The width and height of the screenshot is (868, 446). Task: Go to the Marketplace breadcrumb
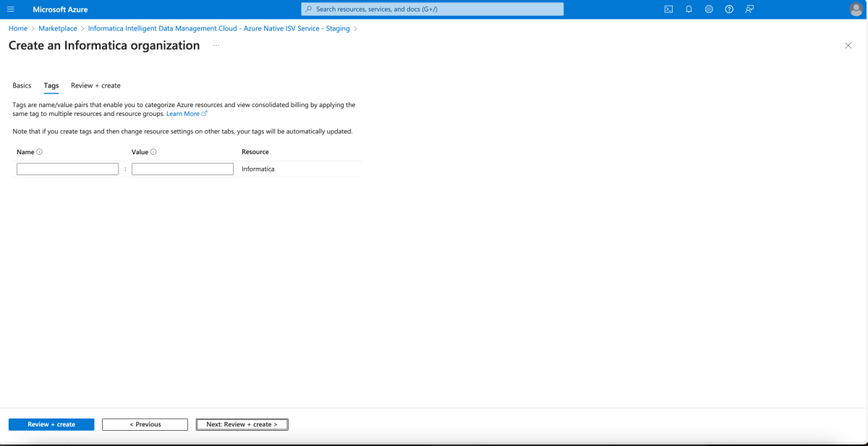tap(58, 29)
